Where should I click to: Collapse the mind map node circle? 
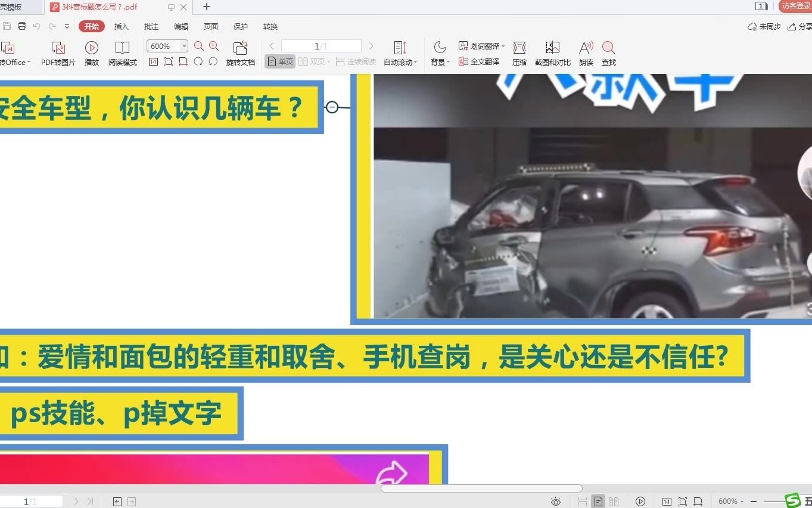click(332, 107)
